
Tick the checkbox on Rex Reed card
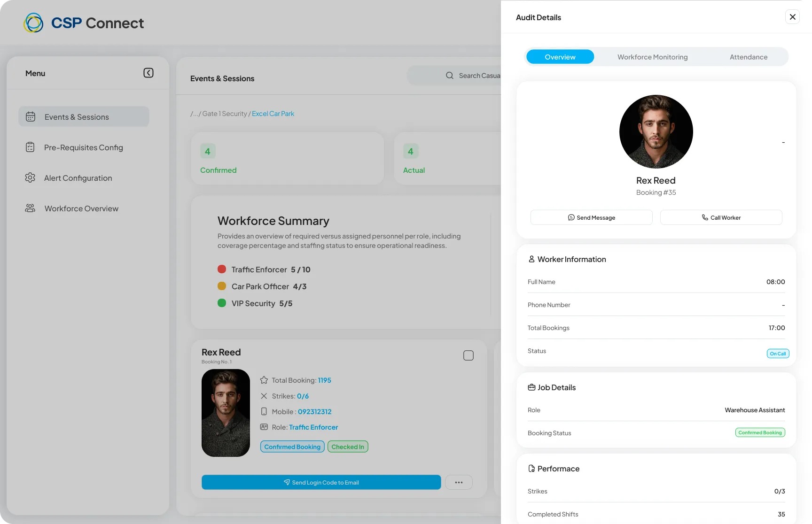pos(468,355)
